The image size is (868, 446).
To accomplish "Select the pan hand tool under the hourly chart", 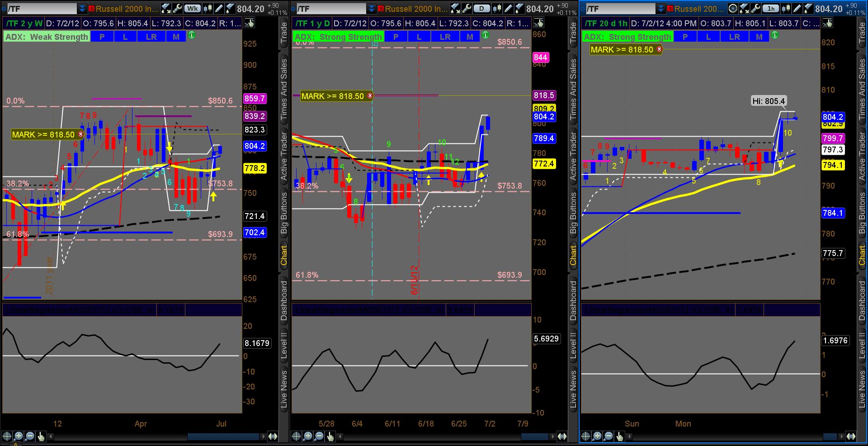I will [x=619, y=437].
